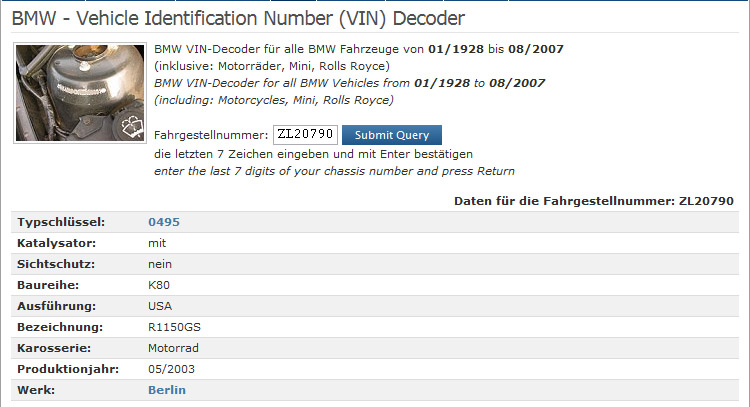Click the Katalysator value mit
Image resolution: width=750 pixels, height=407 pixels.
click(x=157, y=243)
